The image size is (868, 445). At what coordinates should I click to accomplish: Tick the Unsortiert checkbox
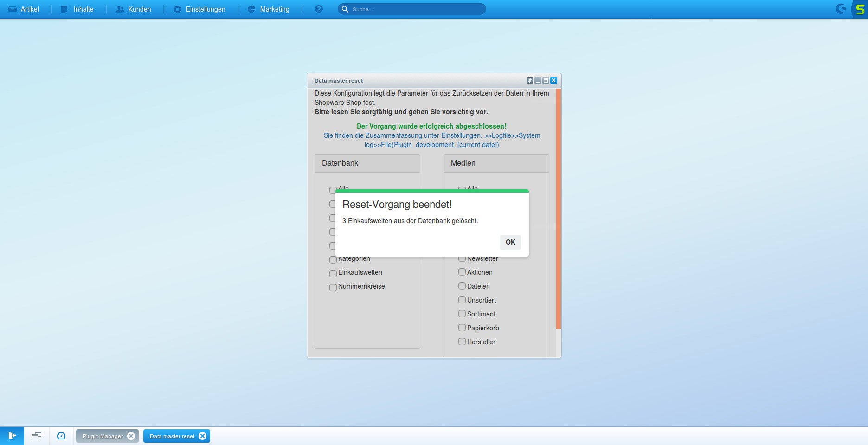click(462, 300)
